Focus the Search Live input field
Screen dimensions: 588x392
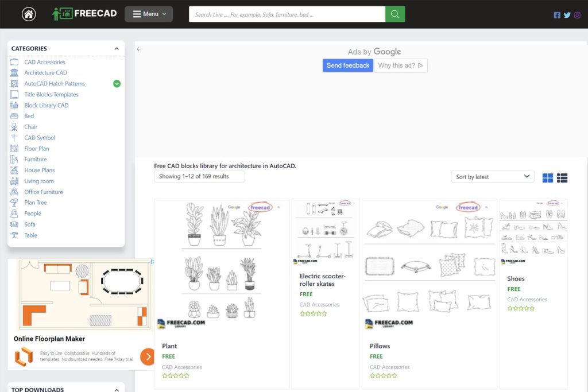click(287, 14)
